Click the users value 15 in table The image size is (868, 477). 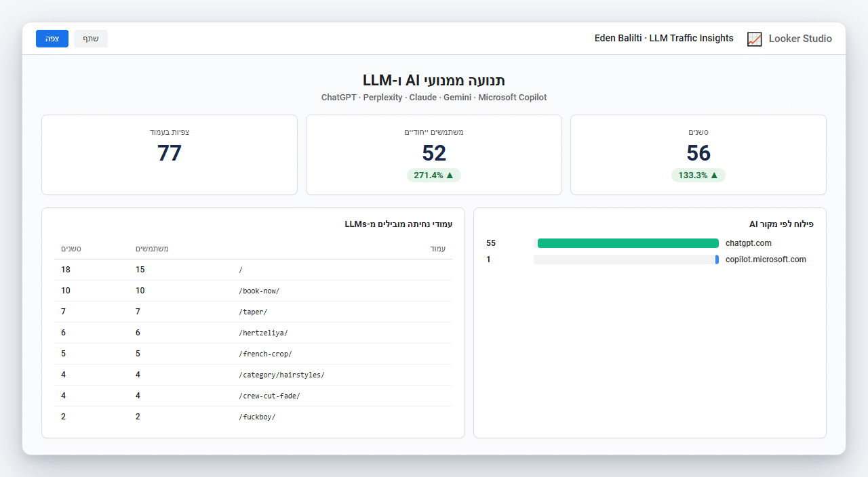click(x=140, y=270)
